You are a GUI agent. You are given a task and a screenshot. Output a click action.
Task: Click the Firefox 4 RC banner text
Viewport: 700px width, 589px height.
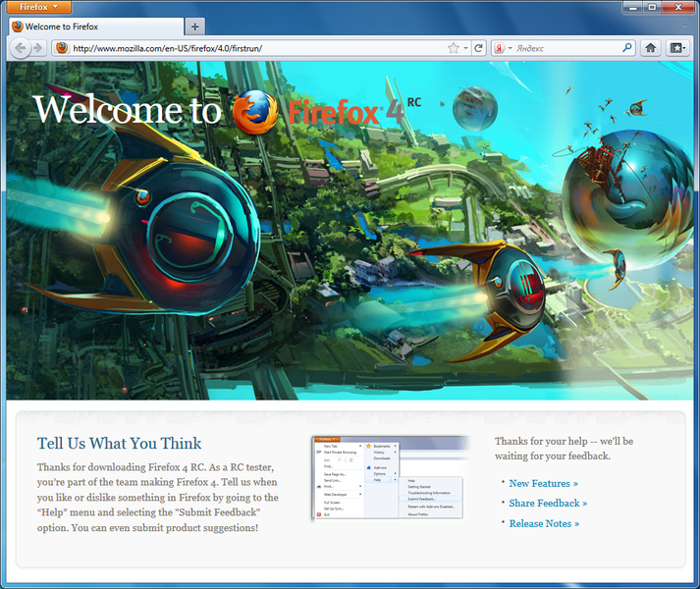pos(354,111)
